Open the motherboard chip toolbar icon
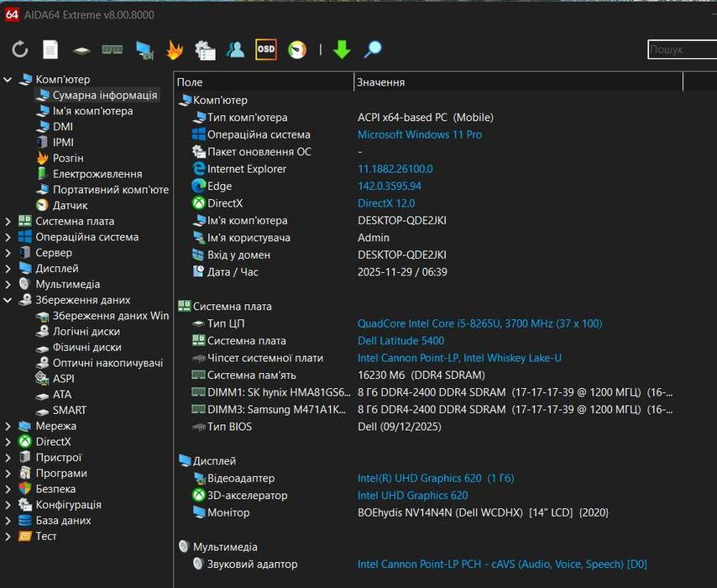Screen dimensions: 717x588 [81, 50]
